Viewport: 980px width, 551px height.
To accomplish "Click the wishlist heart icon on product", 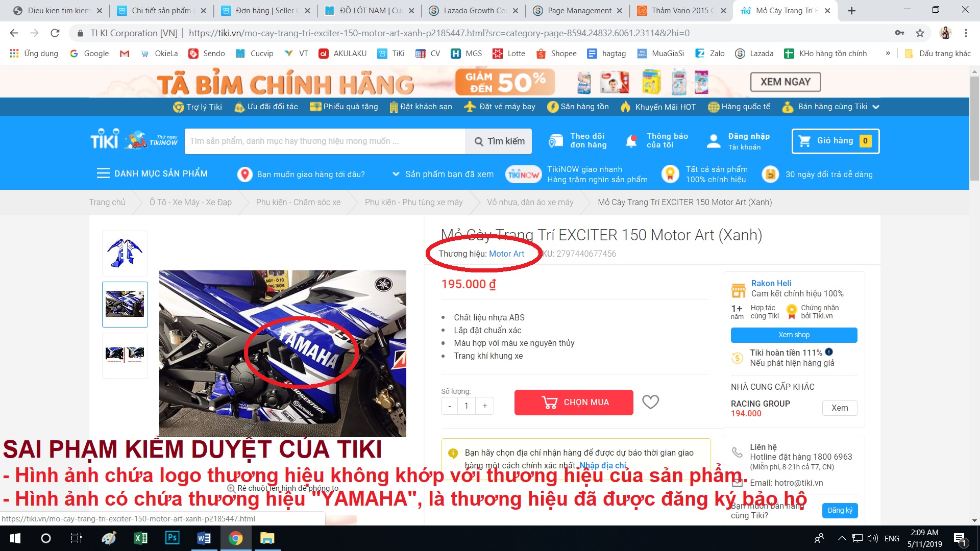I will click(651, 403).
